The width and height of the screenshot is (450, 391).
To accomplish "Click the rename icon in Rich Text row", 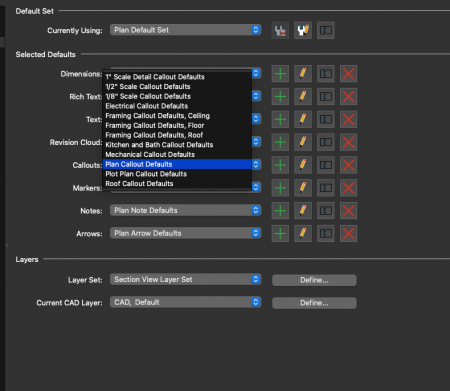I will click(x=326, y=97).
